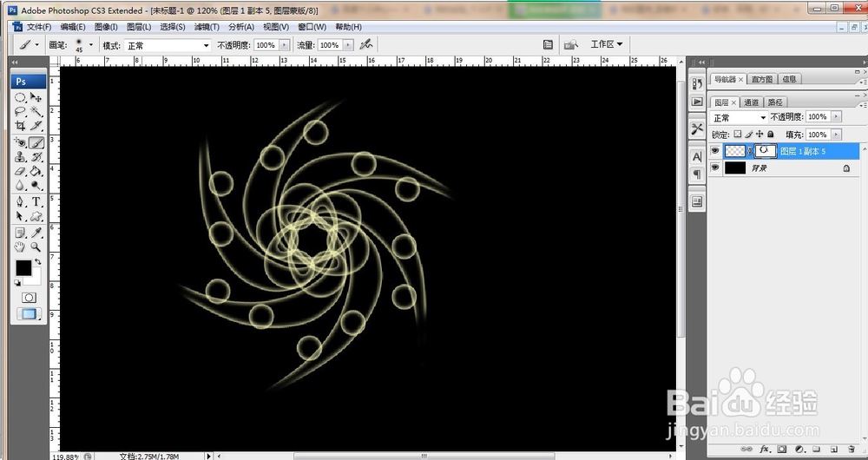Viewport: 868px width, 460px height.
Task: Select the Clone Stamp tool
Action: coord(21,157)
